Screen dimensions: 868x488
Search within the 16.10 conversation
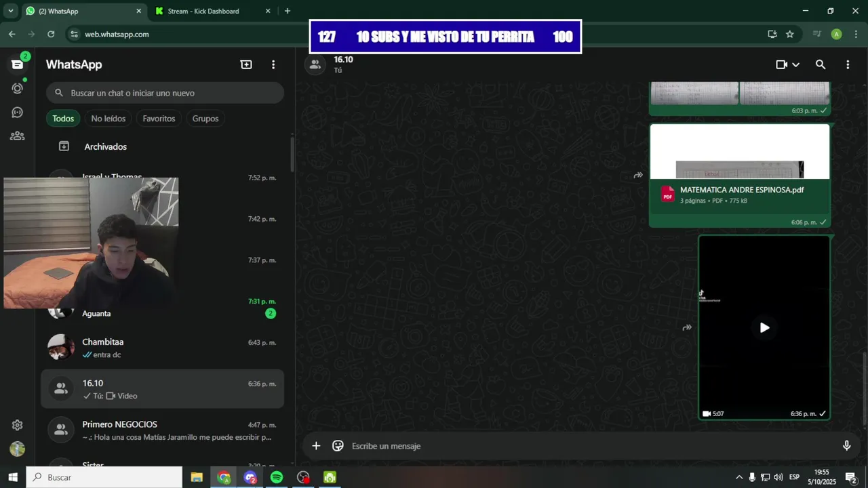pos(821,64)
